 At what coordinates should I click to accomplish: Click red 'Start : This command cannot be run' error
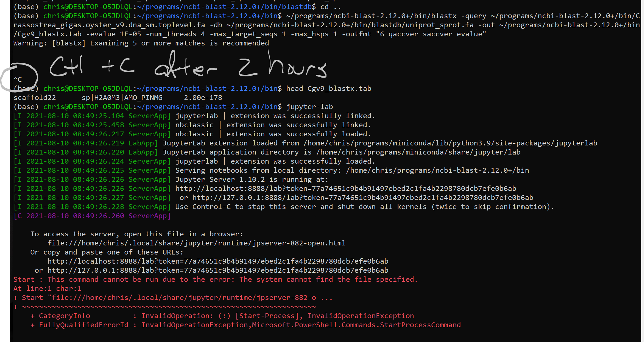[216, 280]
